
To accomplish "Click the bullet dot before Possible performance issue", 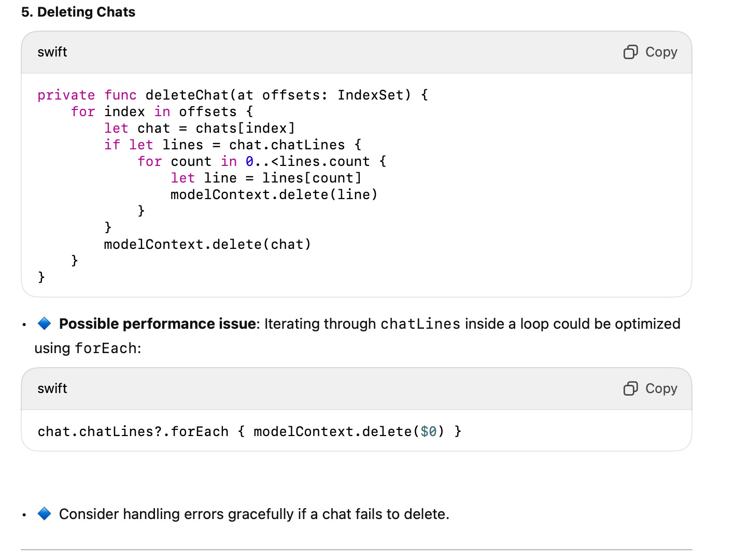I will pos(23,325).
